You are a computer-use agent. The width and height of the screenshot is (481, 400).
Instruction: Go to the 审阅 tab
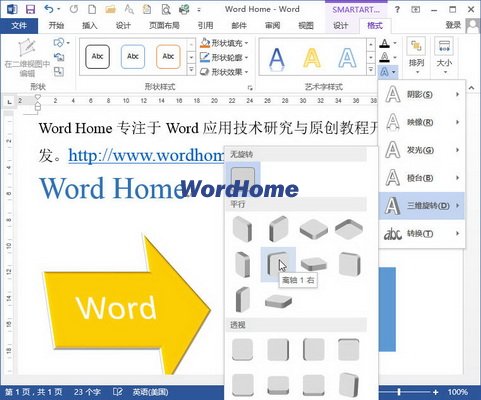[272, 25]
